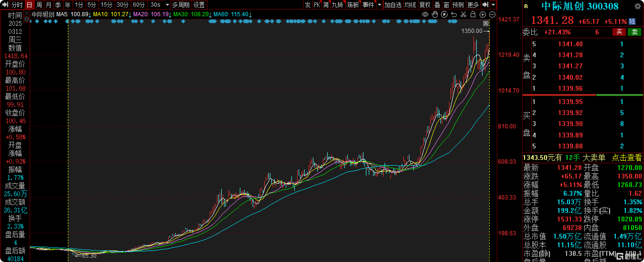Select the 30分 period button
The height and width of the screenshot is (262, 644).
coord(123,5)
